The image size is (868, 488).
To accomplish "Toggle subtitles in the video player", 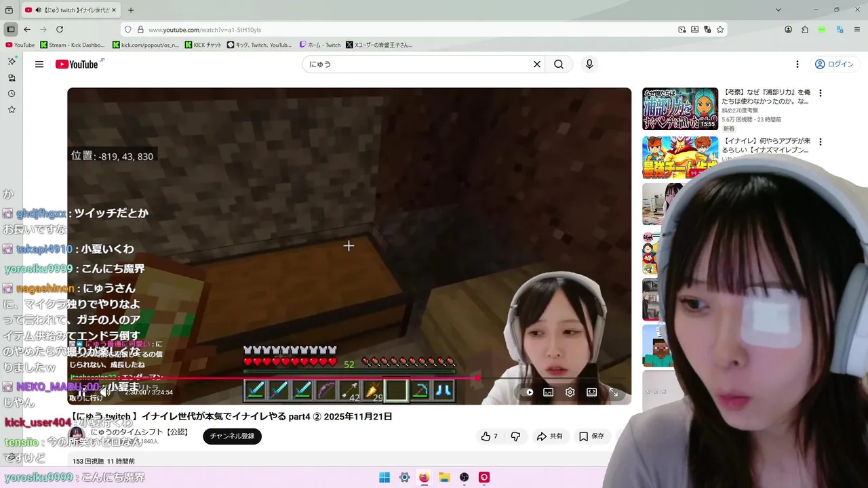I will (549, 392).
